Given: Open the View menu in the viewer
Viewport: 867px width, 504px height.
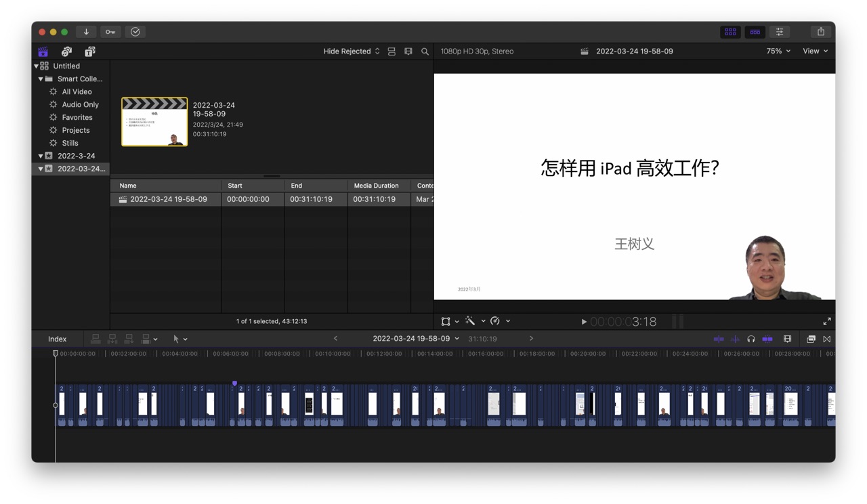Looking at the screenshot, I should tap(815, 51).
